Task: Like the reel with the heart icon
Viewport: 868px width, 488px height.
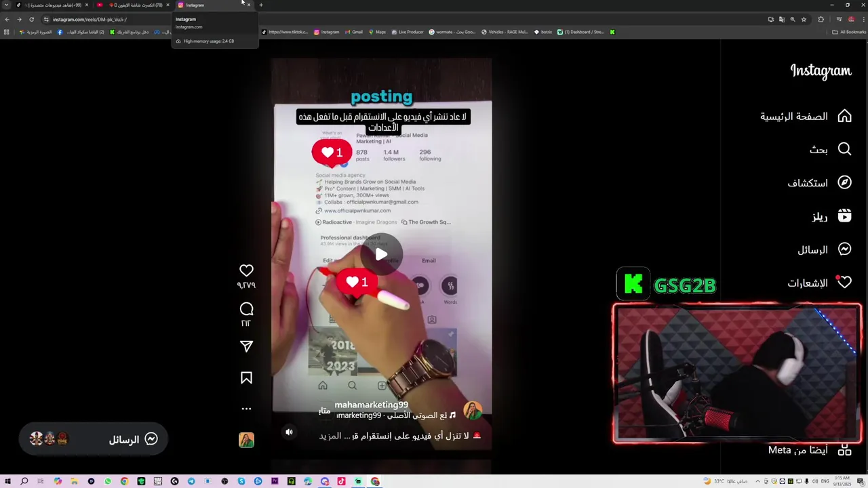Action: (246, 270)
